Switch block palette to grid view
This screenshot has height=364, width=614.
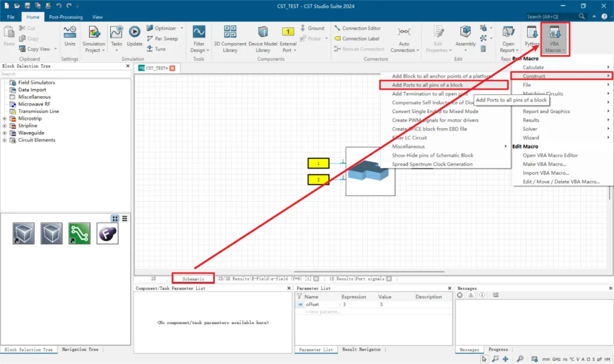[115, 219]
